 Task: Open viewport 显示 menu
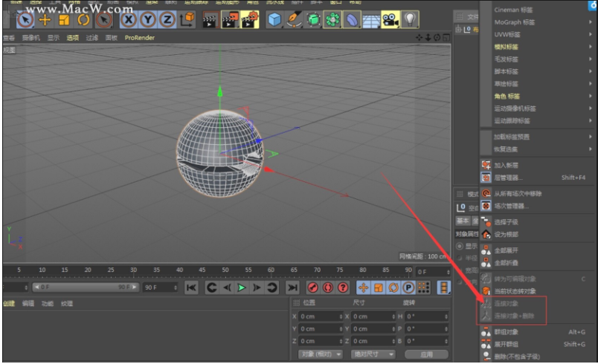coord(53,38)
